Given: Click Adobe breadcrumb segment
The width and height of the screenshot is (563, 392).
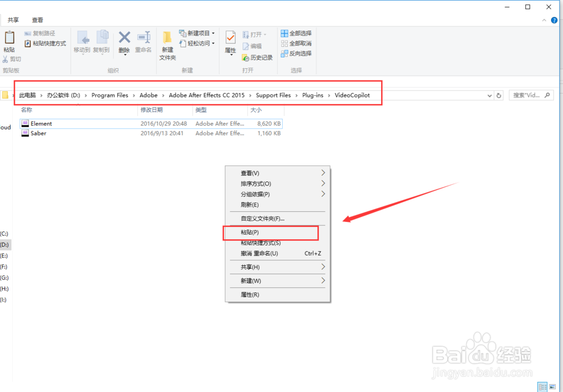Looking at the screenshot, I should pyautogui.click(x=149, y=95).
